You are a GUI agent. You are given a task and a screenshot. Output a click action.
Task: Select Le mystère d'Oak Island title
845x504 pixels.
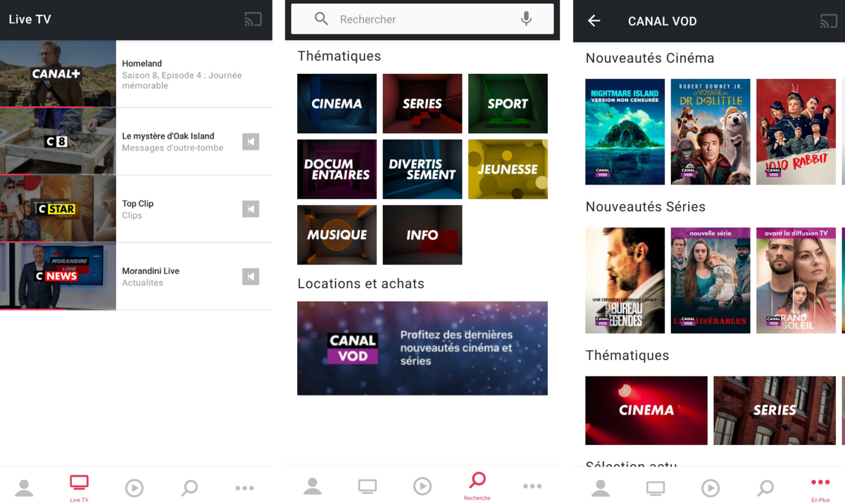pos(168,136)
